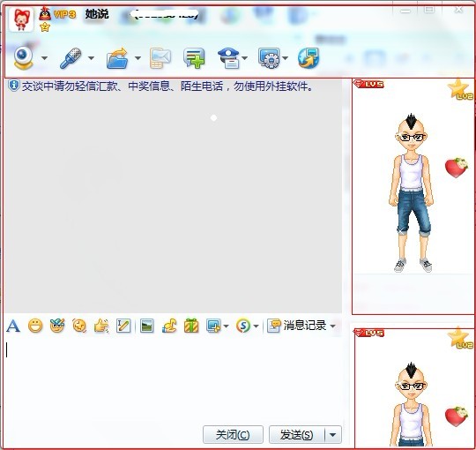Send a gift with the gift box icon
The image size is (476, 450).
(191, 326)
